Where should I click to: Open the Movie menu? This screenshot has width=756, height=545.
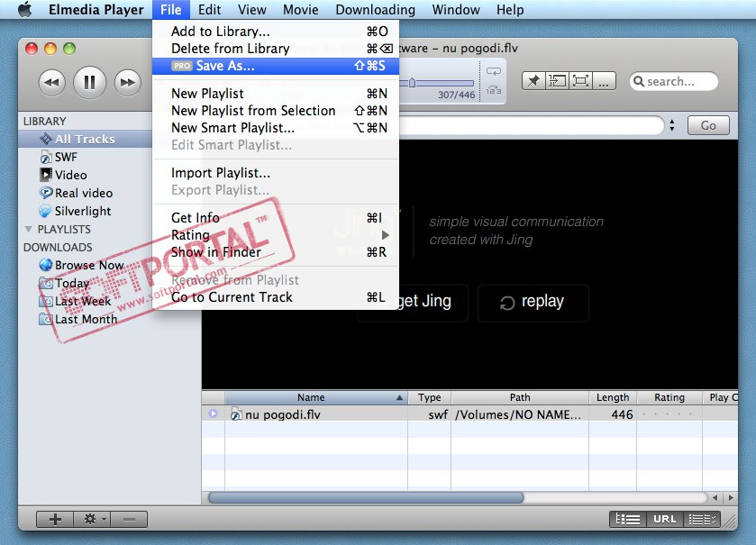point(300,10)
